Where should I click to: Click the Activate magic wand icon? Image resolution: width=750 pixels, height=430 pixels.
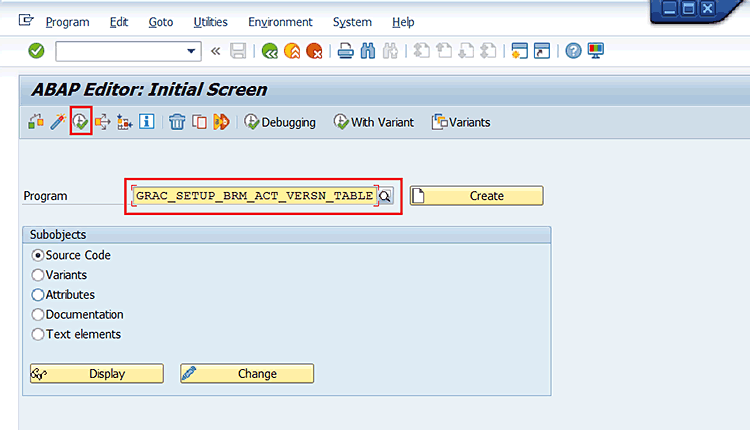[58, 122]
